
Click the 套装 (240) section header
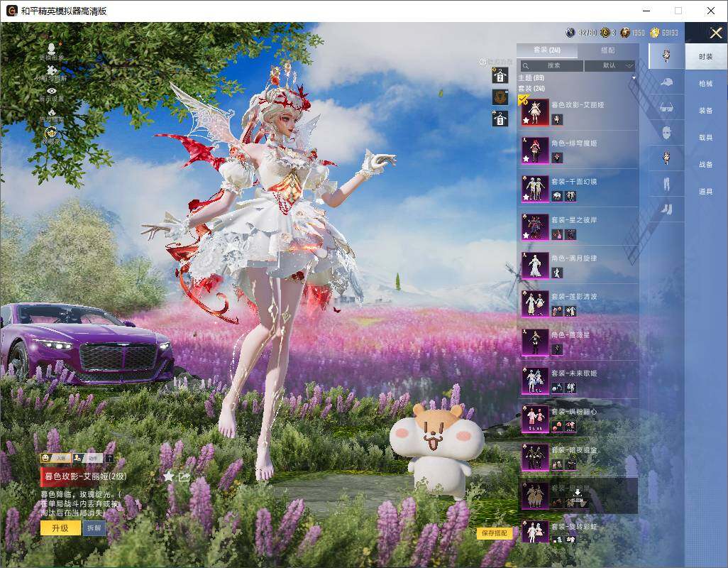pyautogui.click(x=531, y=88)
